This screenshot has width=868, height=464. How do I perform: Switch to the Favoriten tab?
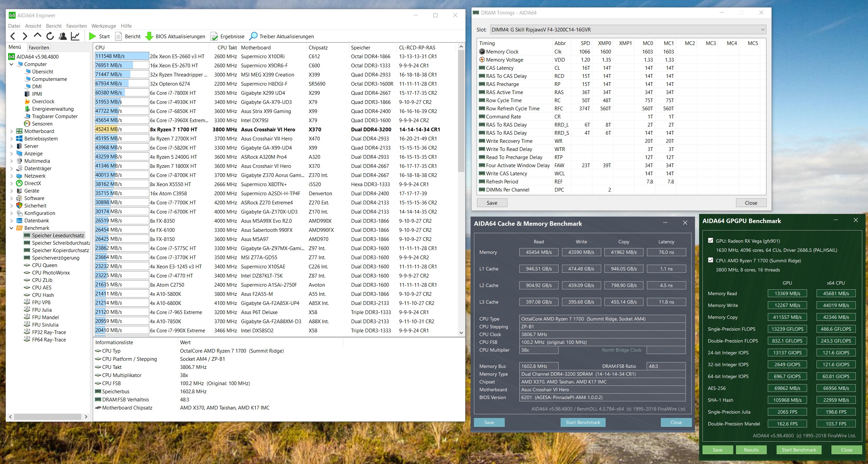(x=39, y=48)
